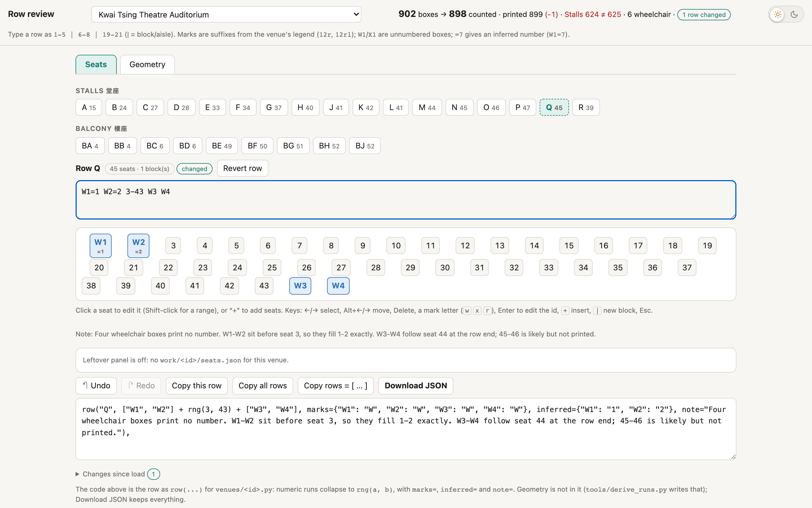812x508 pixels.
Task: Select stalls row H 40
Action: [x=305, y=108]
